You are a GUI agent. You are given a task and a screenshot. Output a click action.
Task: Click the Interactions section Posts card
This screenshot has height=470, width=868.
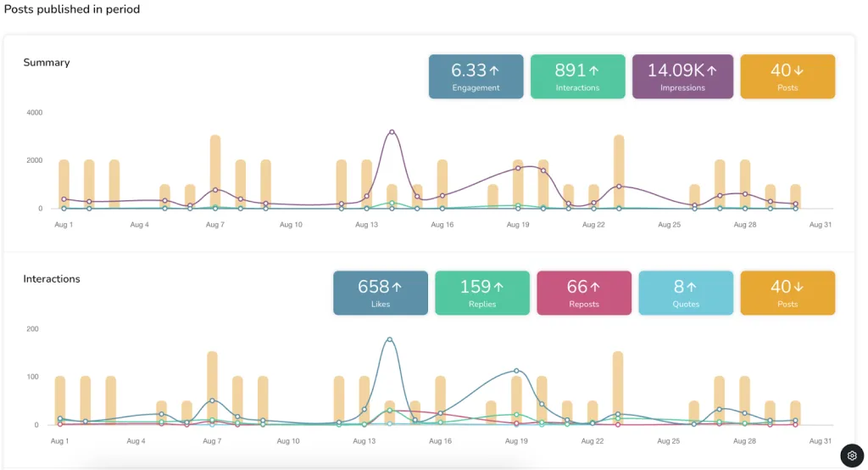pos(787,293)
